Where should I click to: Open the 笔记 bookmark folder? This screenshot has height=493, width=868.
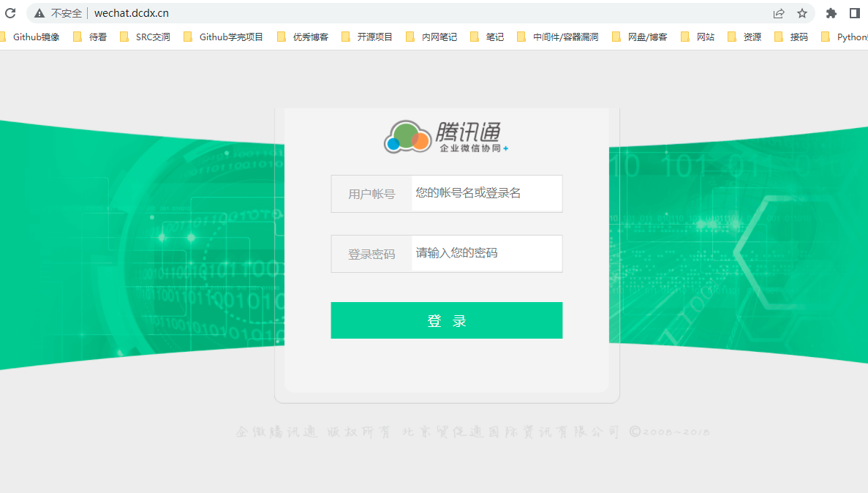487,37
